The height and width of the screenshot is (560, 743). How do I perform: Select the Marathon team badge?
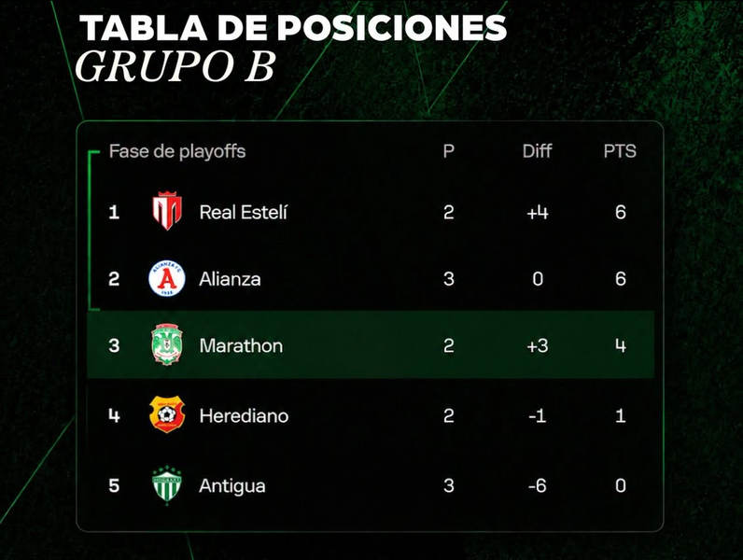tap(167, 344)
